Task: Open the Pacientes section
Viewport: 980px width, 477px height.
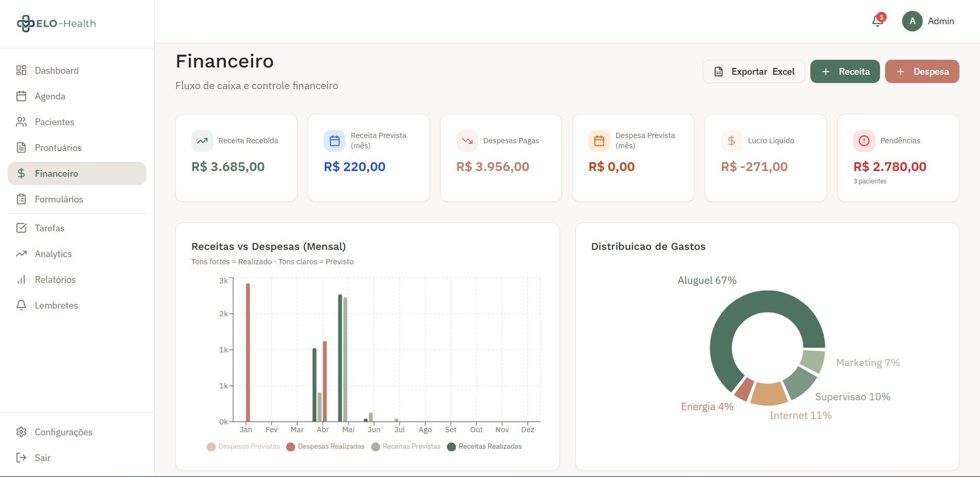Action: (x=77, y=122)
